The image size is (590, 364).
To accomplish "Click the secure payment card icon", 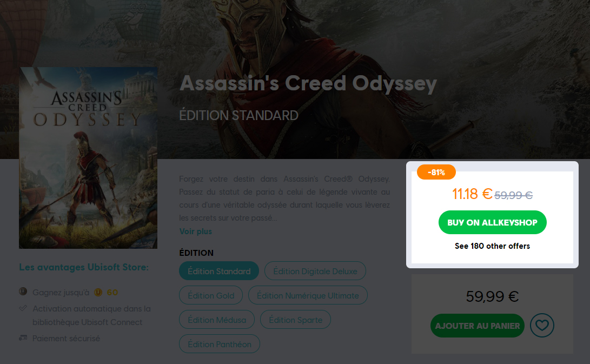I will coord(23,338).
